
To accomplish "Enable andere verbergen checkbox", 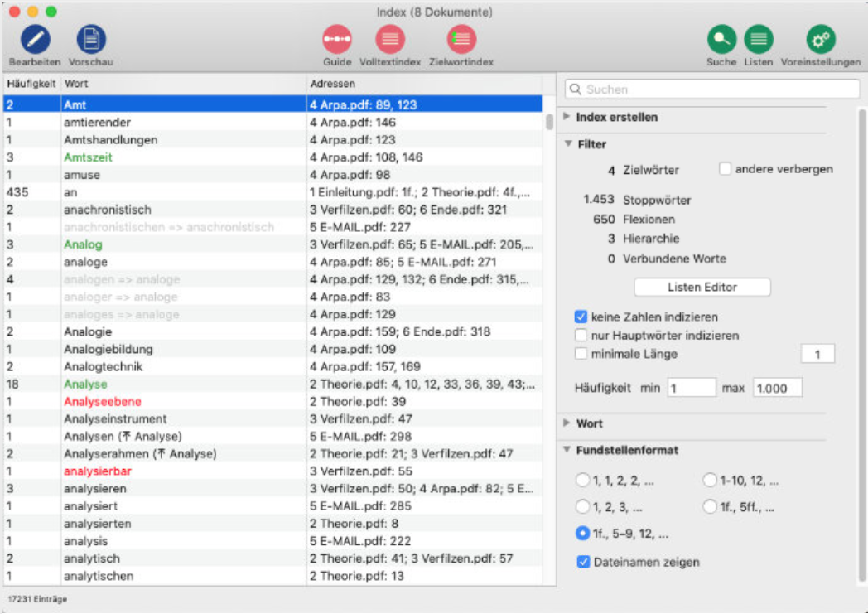I will (725, 169).
